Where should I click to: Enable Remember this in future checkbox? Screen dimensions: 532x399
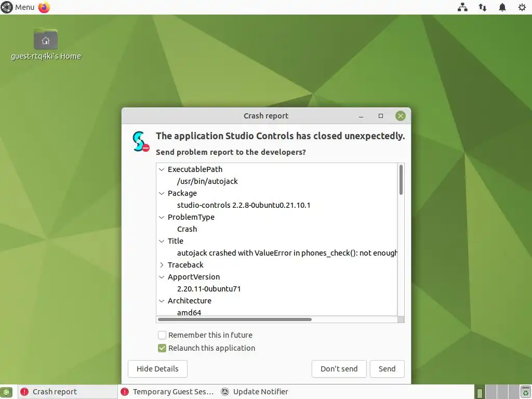(162, 335)
